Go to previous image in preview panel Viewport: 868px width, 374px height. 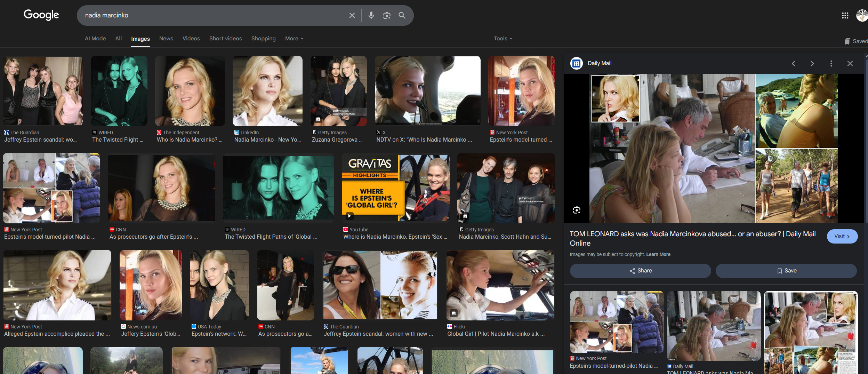(793, 63)
